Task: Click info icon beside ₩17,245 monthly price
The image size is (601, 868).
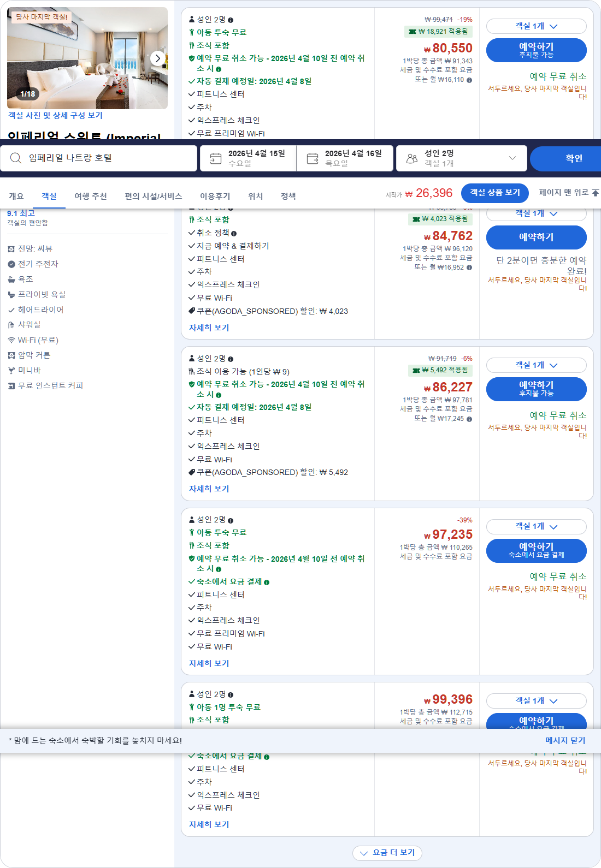Action: point(469,419)
